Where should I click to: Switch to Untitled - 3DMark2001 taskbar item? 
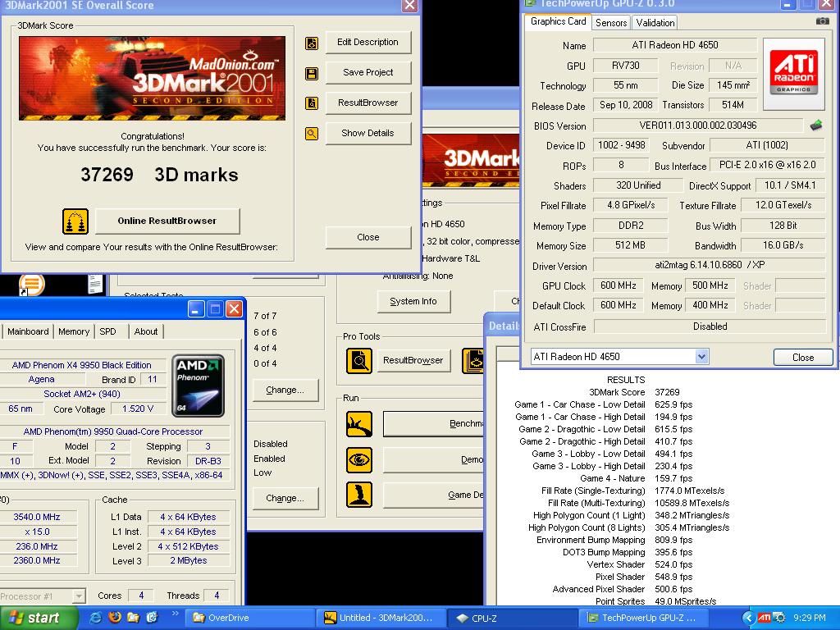pos(380,618)
